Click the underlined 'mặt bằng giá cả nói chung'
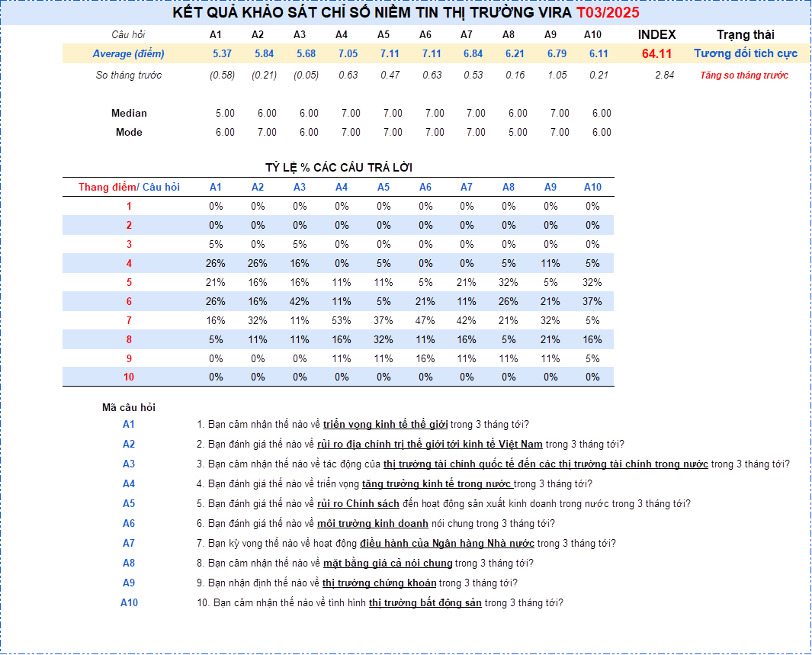Screen dimensions: 812x655 click(x=388, y=563)
